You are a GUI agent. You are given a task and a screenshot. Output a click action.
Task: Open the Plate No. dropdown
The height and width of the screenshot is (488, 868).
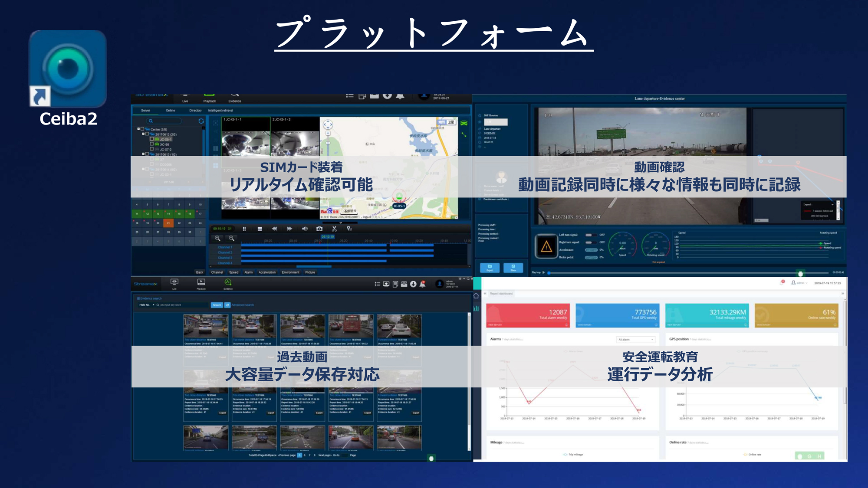pyautogui.click(x=147, y=305)
